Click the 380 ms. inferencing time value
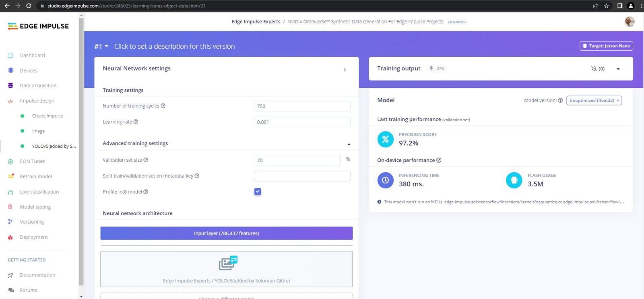The height and width of the screenshot is (299, 644). tap(411, 184)
